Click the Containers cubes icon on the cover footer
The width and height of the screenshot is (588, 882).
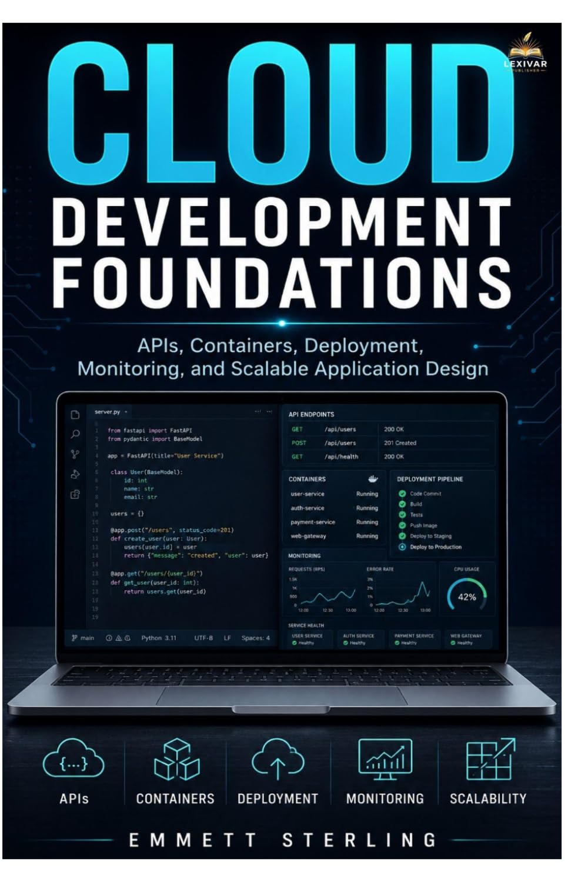(176, 760)
